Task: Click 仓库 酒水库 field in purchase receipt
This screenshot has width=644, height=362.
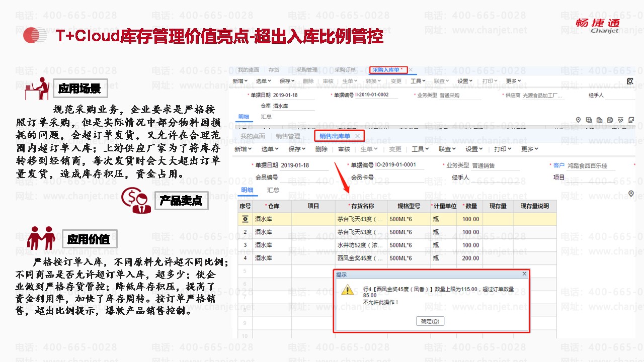Action: tap(294, 106)
